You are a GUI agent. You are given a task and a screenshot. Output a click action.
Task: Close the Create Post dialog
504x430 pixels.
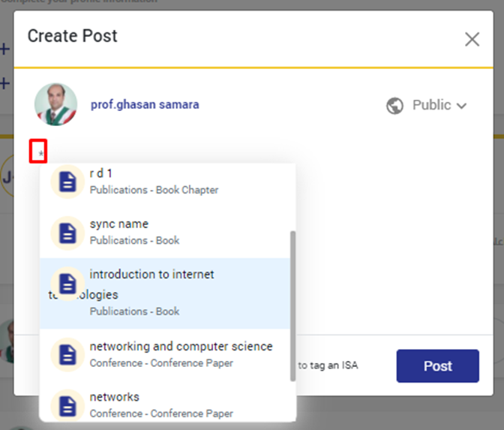[x=472, y=40]
